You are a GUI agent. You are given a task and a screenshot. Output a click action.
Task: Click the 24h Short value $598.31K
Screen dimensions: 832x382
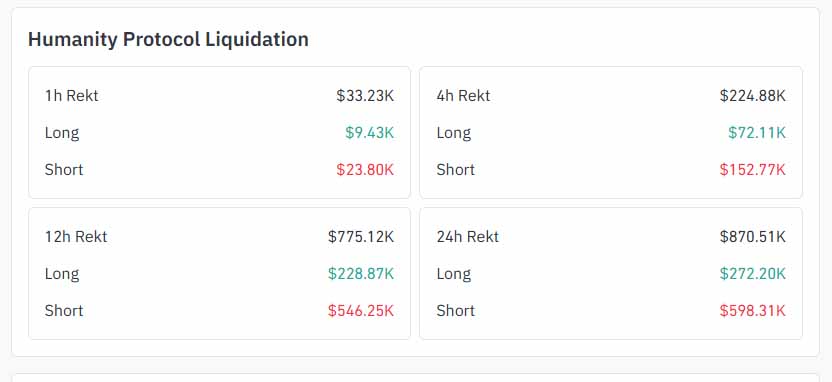(752, 310)
